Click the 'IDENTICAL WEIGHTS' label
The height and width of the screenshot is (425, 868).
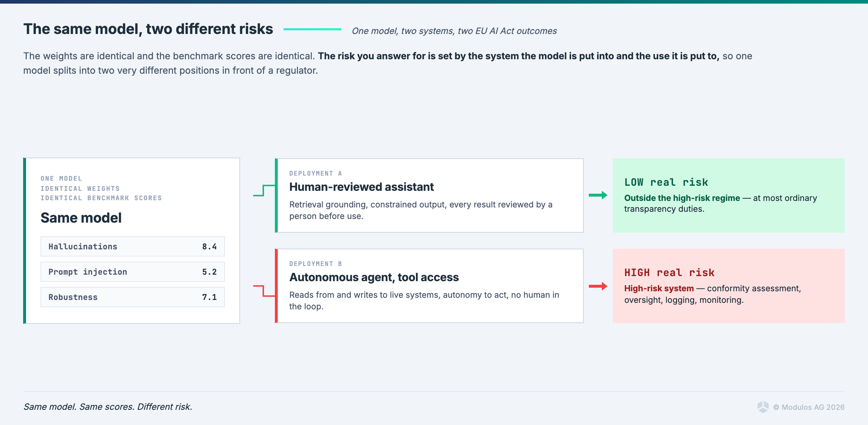[80, 189]
